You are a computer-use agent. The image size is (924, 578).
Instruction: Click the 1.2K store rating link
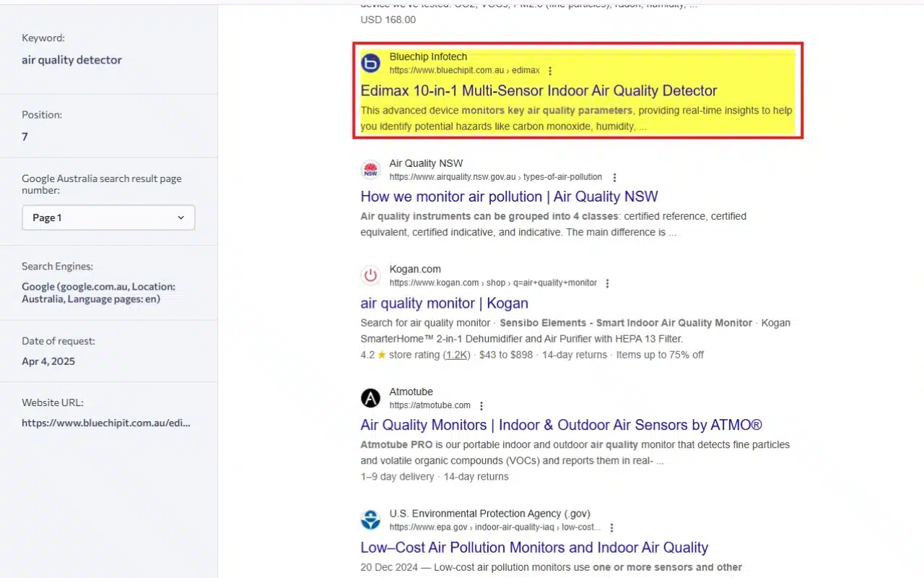click(x=456, y=355)
